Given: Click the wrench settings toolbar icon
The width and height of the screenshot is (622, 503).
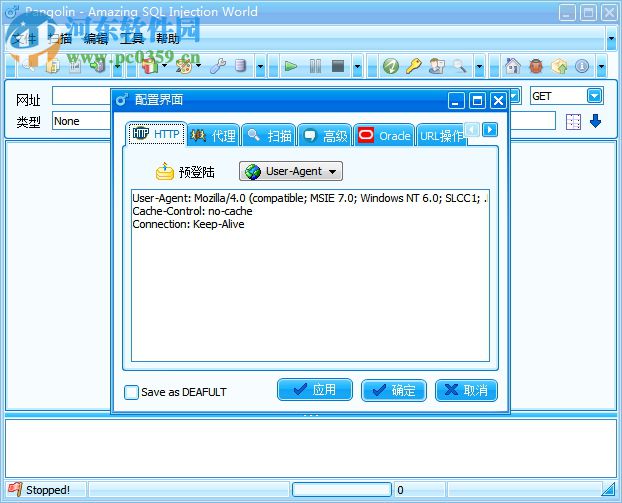Looking at the screenshot, I should point(218,66).
